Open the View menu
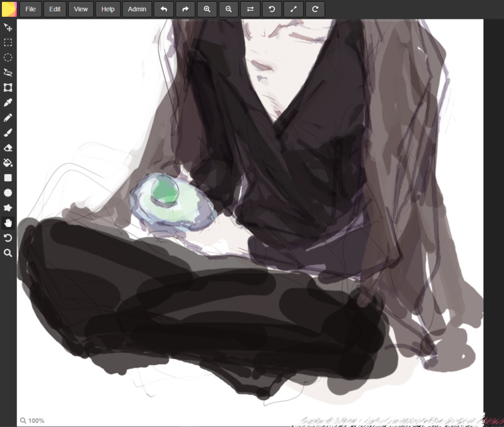The height and width of the screenshot is (427, 504). click(x=81, y=9)
